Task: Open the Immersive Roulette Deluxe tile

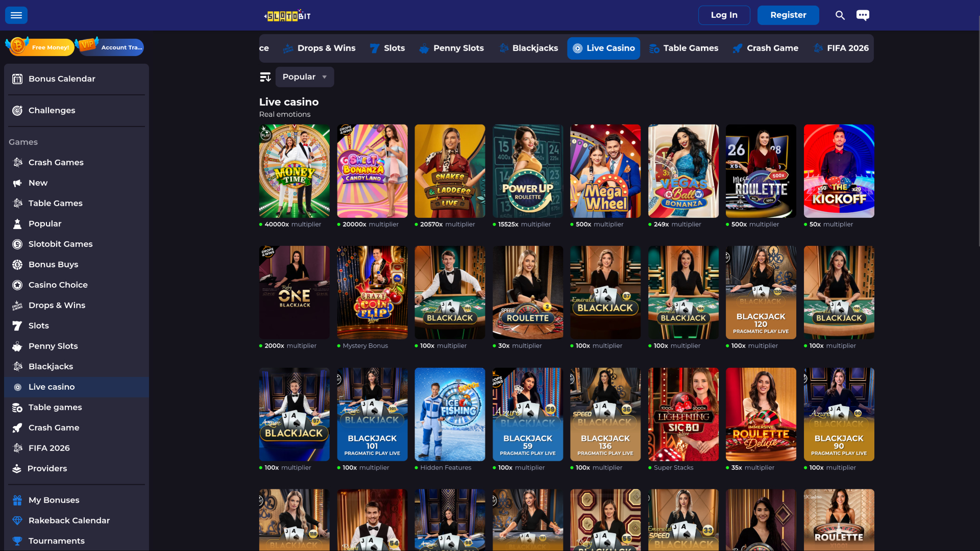Action: point(761,414)
